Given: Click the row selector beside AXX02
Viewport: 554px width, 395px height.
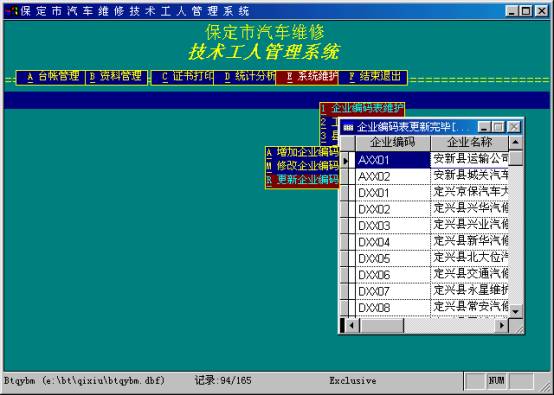Looking at the screenshot, I should (x=345, y=176).
